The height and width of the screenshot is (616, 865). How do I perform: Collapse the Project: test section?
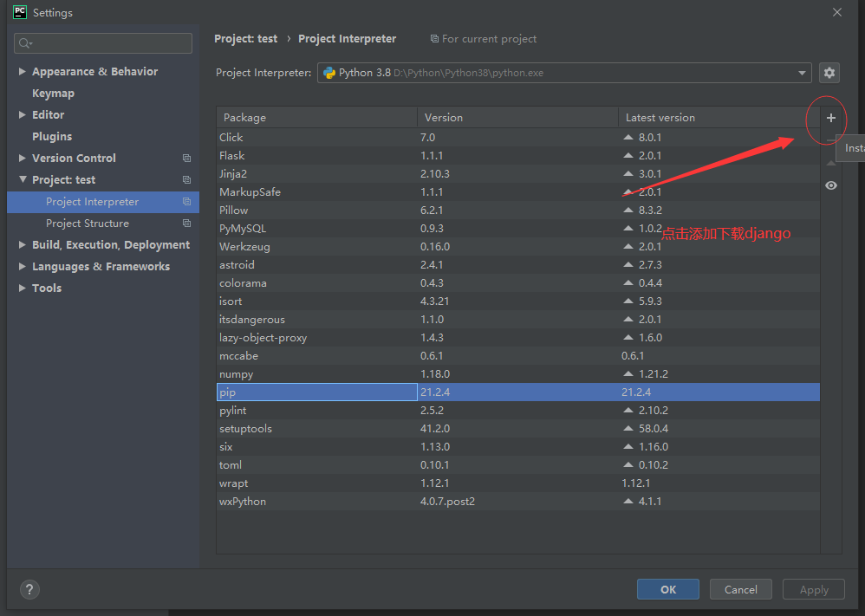(22, 179)
